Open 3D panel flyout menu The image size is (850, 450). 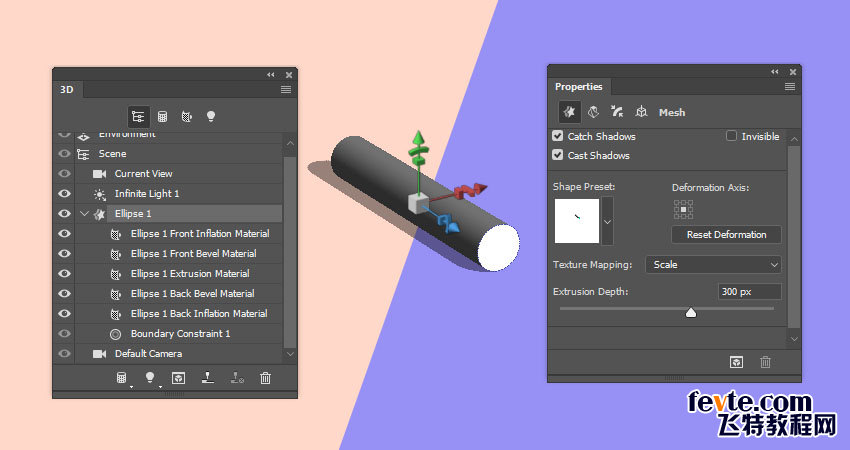(286, 89)
